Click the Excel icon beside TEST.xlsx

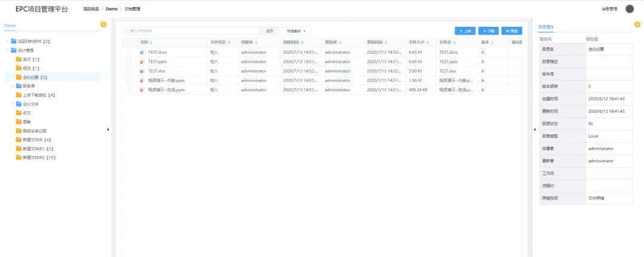(142, 71)
